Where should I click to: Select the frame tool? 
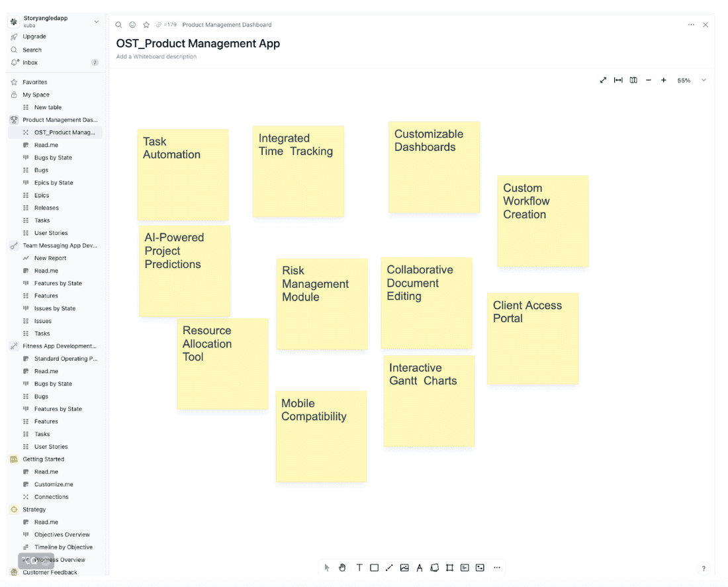click(449, 568)
